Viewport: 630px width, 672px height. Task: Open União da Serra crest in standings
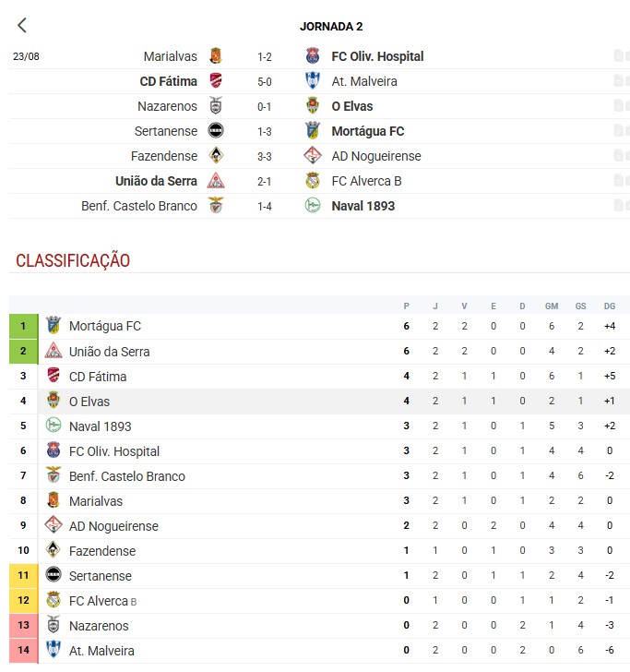[53, 351]
